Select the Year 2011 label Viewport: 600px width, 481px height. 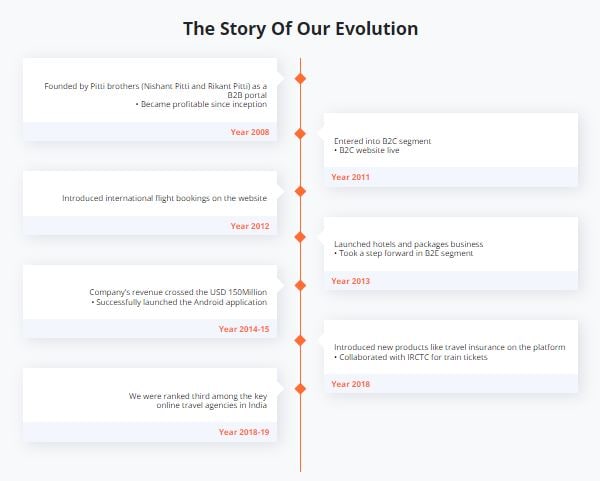(x=350, y=177)
